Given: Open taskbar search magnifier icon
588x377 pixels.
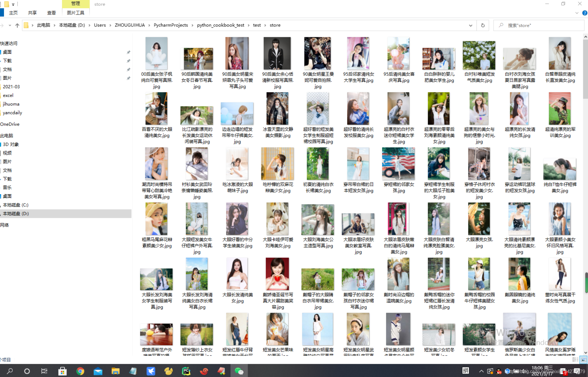Looking at the screenshot, I should click(x=10, y=371).
